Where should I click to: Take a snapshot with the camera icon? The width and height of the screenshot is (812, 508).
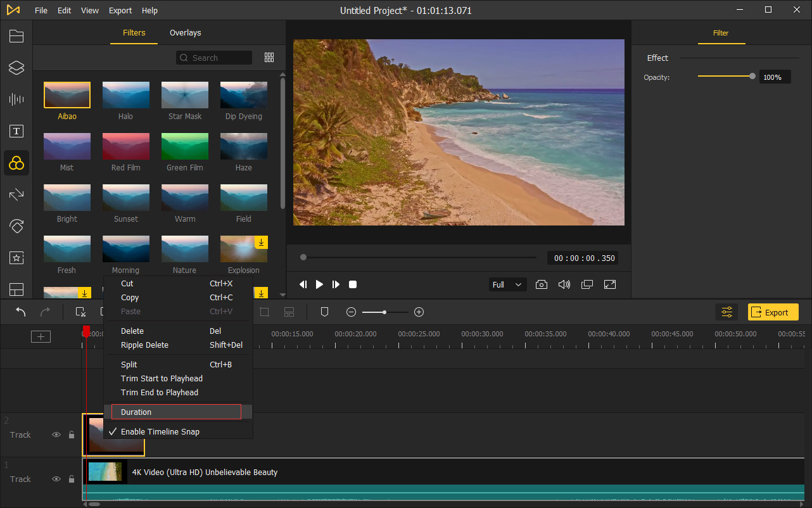click(x=541, y=284)
